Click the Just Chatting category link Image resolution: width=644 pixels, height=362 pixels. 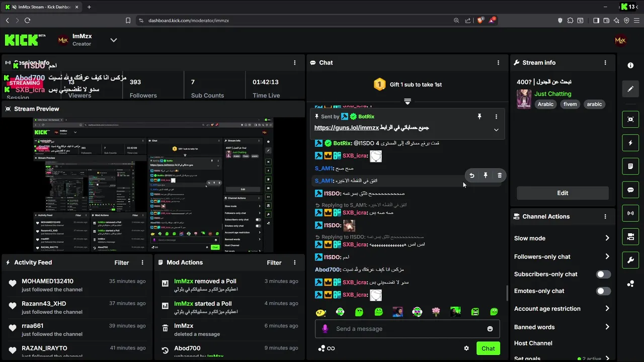[x=553, y=94]
